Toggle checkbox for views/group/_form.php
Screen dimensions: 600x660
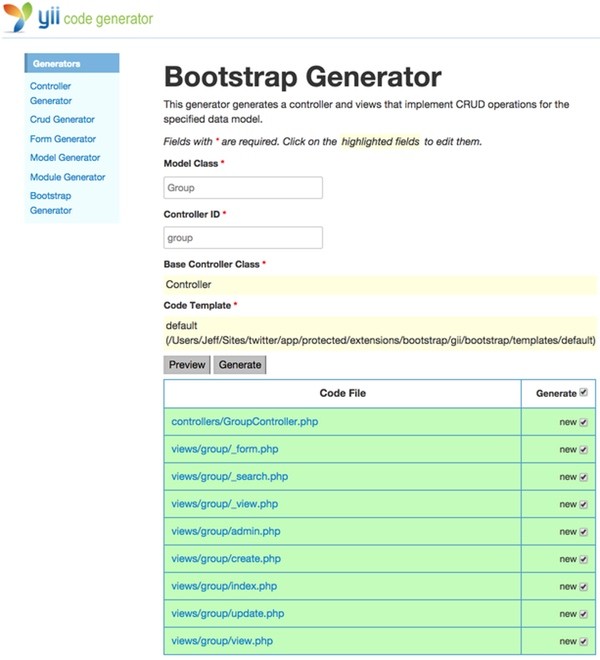[584, 450]
